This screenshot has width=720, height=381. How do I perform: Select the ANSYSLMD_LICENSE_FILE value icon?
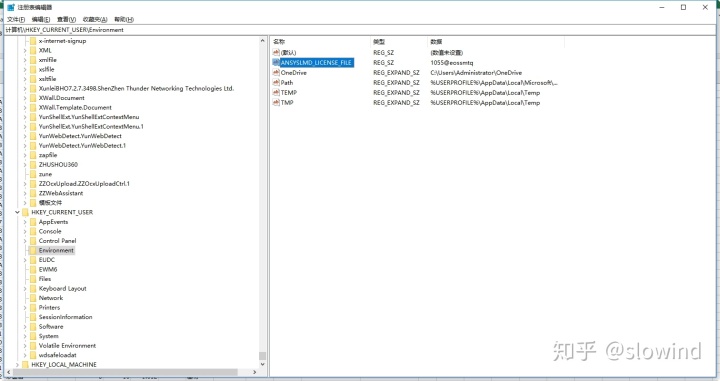[x=276, y=62]
